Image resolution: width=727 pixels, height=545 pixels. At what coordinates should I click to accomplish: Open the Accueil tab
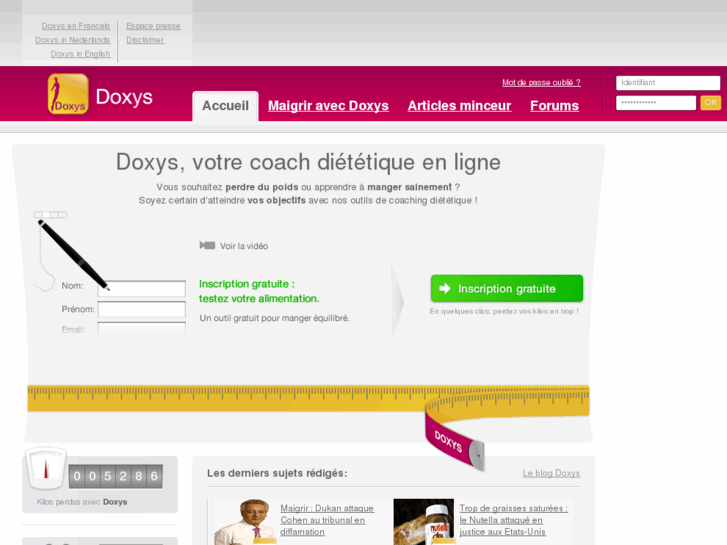coord(225,106)
